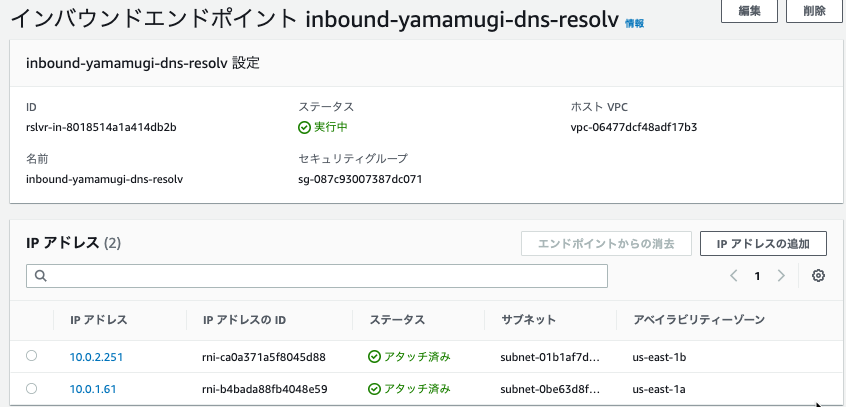The width and height of the screenshot is (846, 407).
Task: Open the 10.0.2.251 IP address link
Action: [x=96, y=357]
